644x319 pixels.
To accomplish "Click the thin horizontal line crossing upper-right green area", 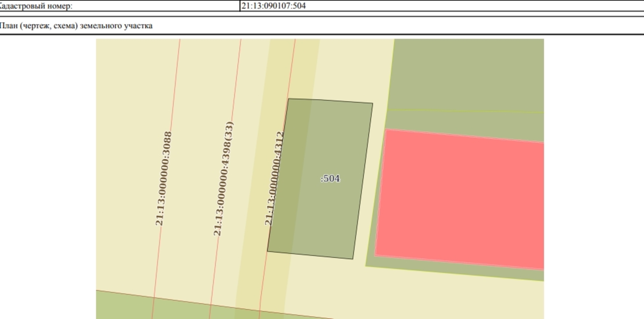I will (x=467, y=111).
